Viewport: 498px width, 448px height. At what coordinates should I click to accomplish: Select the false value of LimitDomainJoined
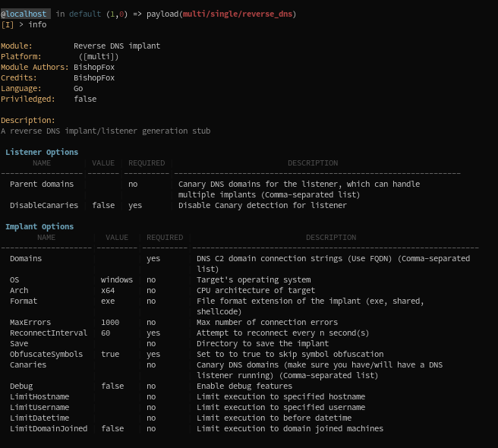click(x=112, y=428)
